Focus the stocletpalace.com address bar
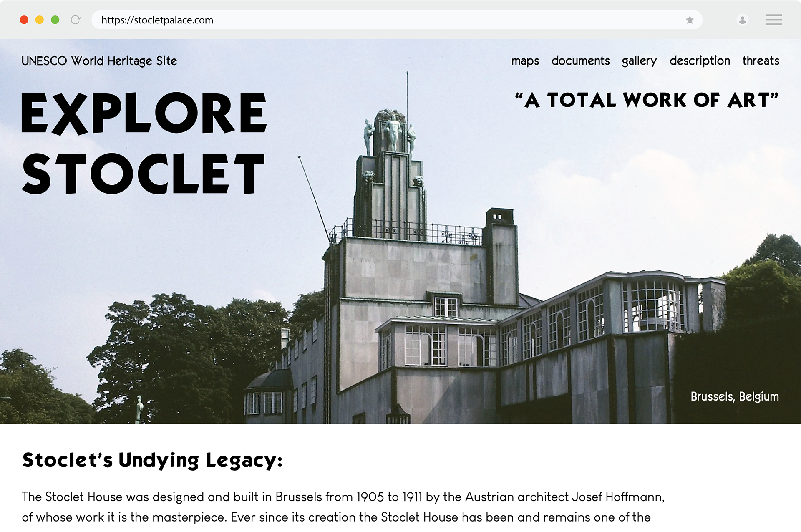This screenshot has width=801, height=532. (x=375, y=20)
